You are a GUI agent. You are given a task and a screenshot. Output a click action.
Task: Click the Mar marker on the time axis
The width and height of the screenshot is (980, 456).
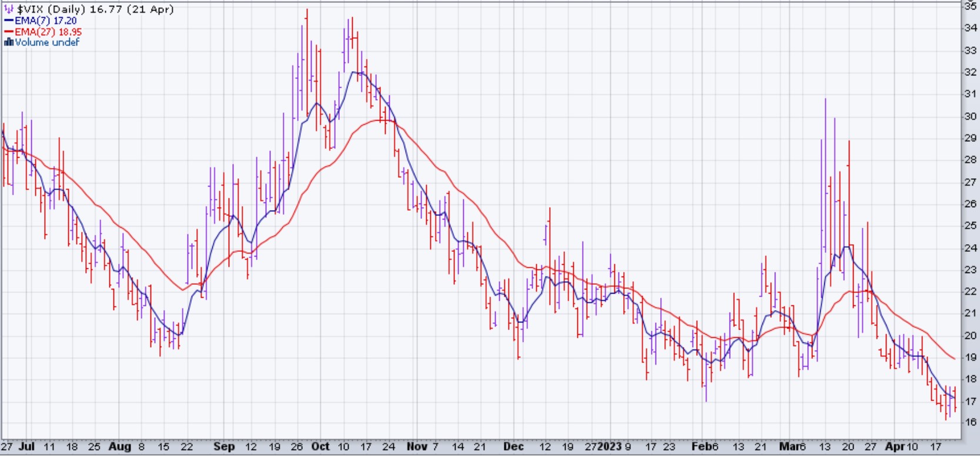pos(789,447)
